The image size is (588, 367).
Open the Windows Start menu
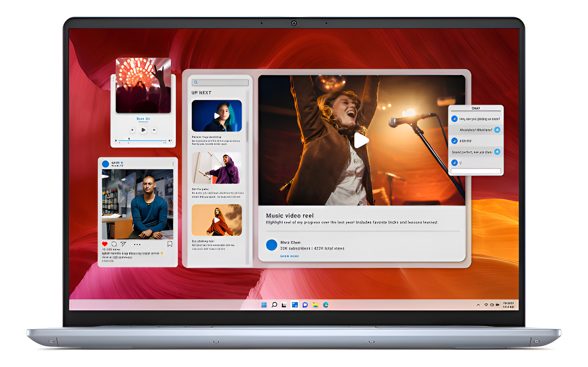[x=264, y=305]
